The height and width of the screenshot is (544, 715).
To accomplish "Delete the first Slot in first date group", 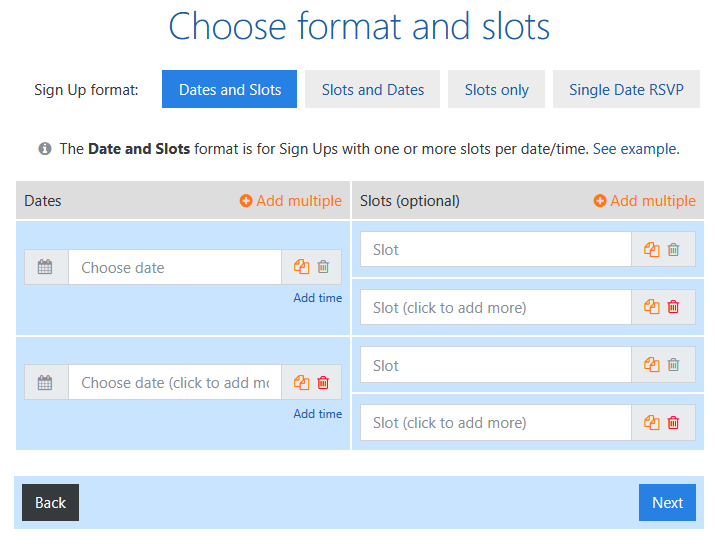I will [x=674, y=249].
